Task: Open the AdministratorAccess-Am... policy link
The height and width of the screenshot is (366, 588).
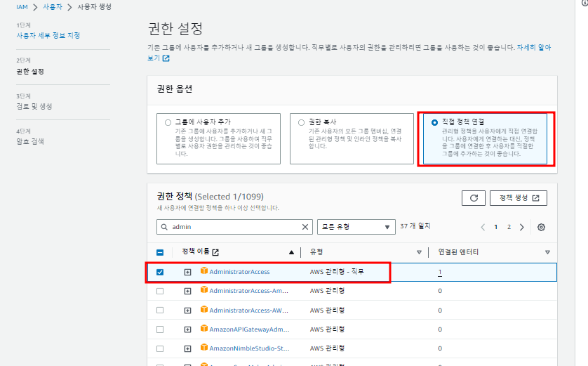Action: 248,291
